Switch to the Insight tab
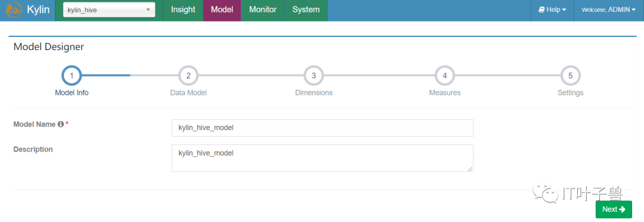 [183, 10]
